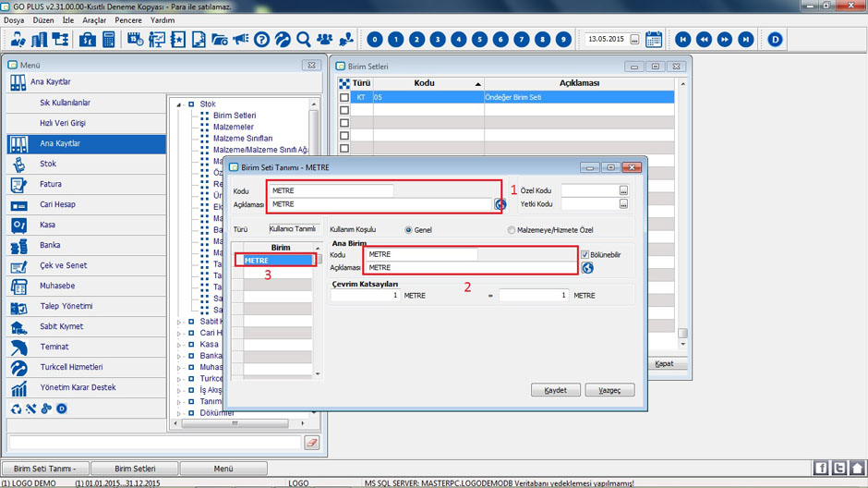The image size is (868, 488).
Task: Open the date picker ellipsis button
Action: (x=634, y=40)
